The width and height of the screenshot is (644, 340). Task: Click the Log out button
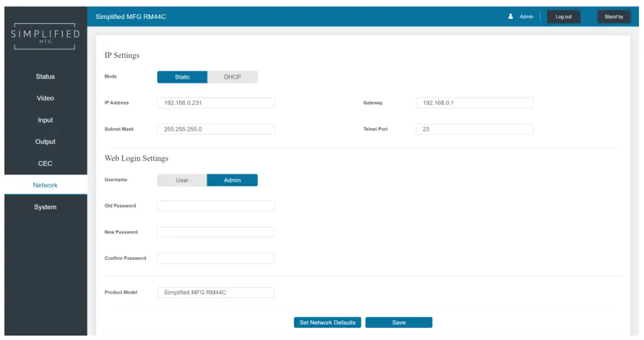tap(563, 16)
